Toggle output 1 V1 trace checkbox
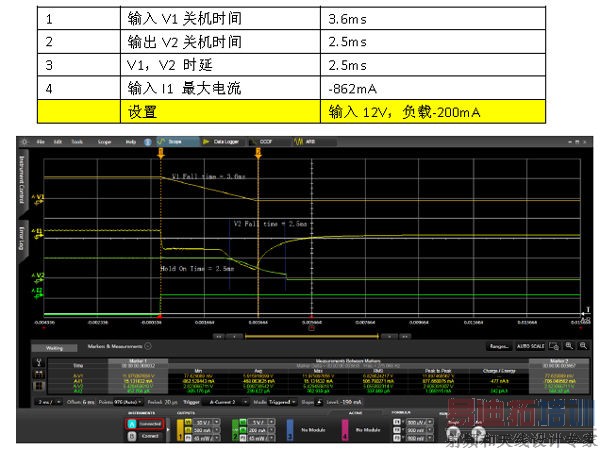600x450 pixels. click(x=188, y=422)
